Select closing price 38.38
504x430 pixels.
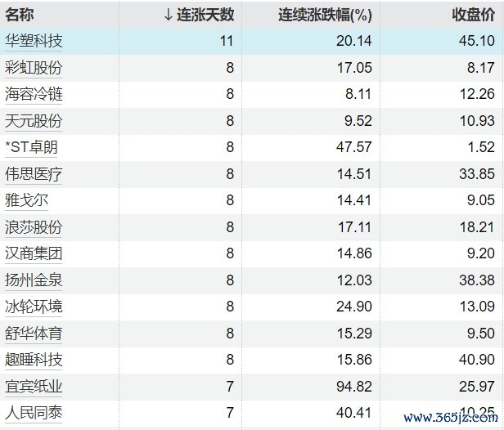[477, 280]
